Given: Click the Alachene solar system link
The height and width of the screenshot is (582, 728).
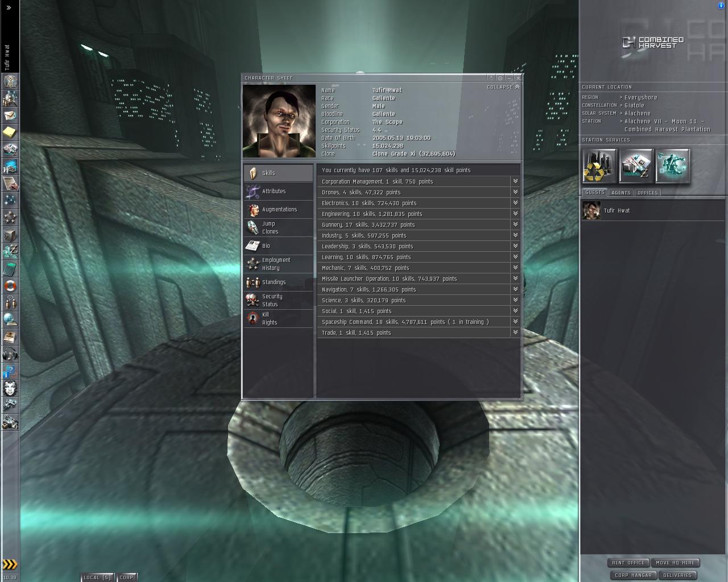Looking at the screenshot, I should pyautogui.click(x=638, y=113).
